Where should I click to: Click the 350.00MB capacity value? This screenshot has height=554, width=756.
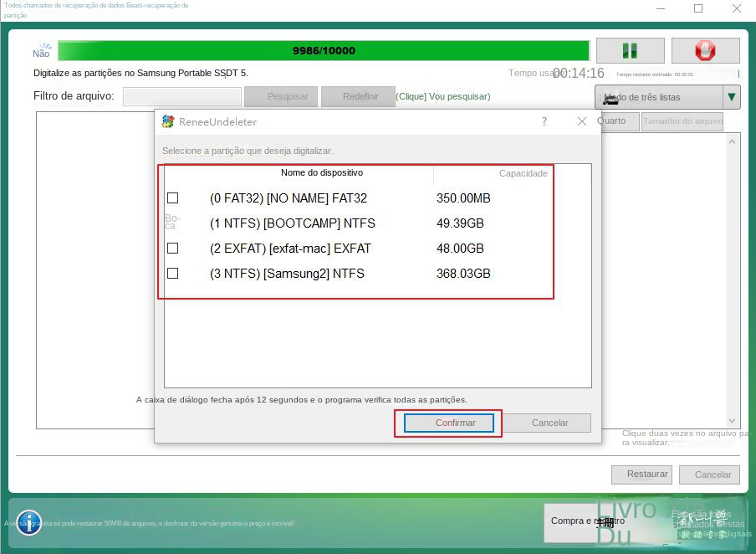(463, 197)
